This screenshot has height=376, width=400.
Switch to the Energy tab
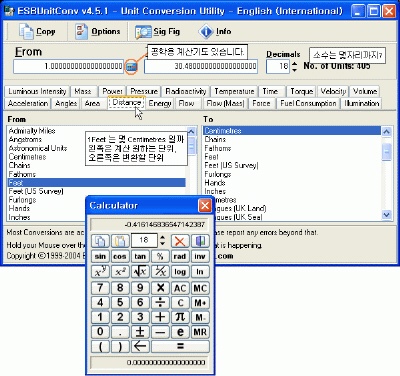pos(160,103)
